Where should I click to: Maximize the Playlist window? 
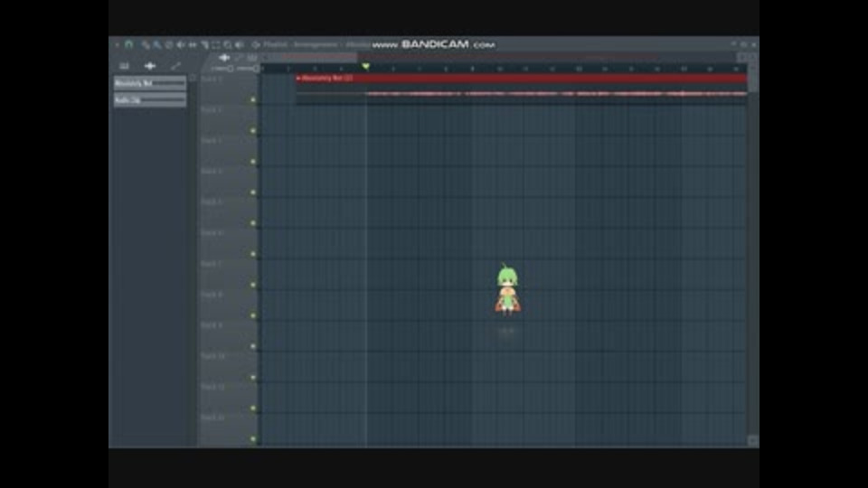coord(743,43)
